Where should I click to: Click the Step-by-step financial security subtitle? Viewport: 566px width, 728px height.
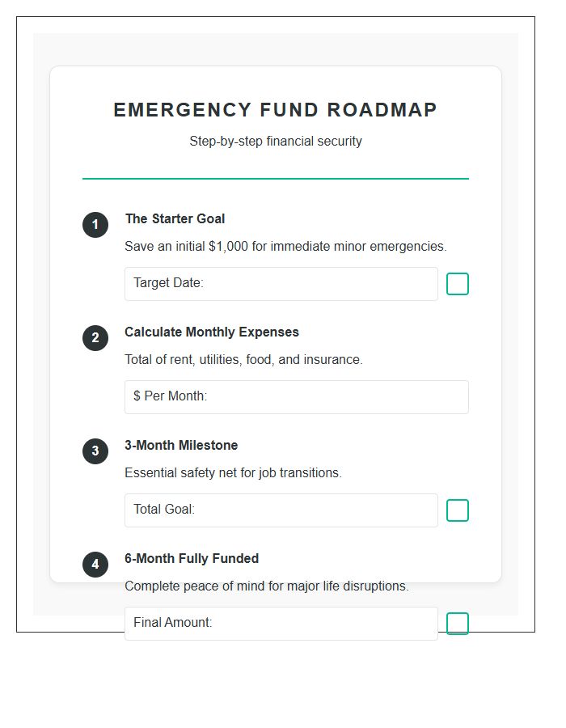coord(276,141)
